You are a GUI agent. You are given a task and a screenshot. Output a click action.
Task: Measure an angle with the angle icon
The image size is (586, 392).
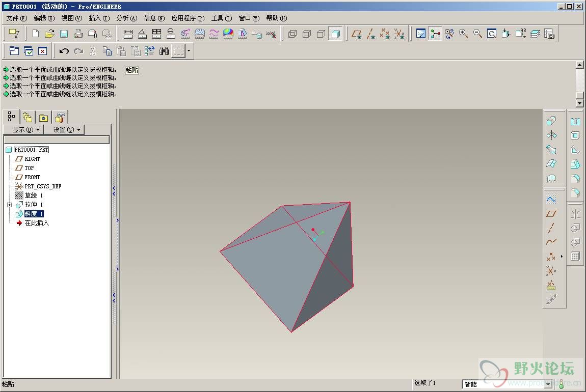tap(142, 34)
